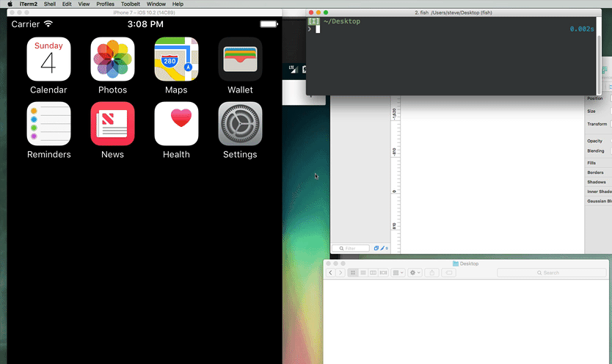612x364 pixels.
Task: Click the Finder Search field
Action: pos(552,273)
